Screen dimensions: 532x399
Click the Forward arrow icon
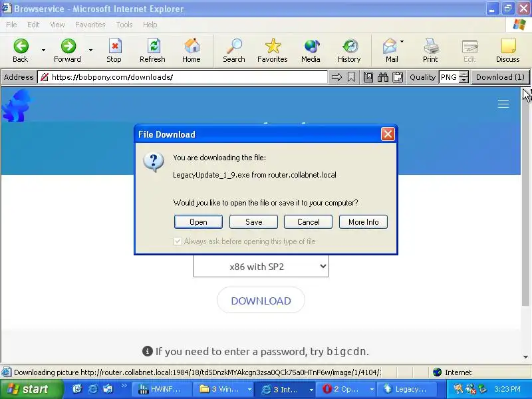coord(68,46)
